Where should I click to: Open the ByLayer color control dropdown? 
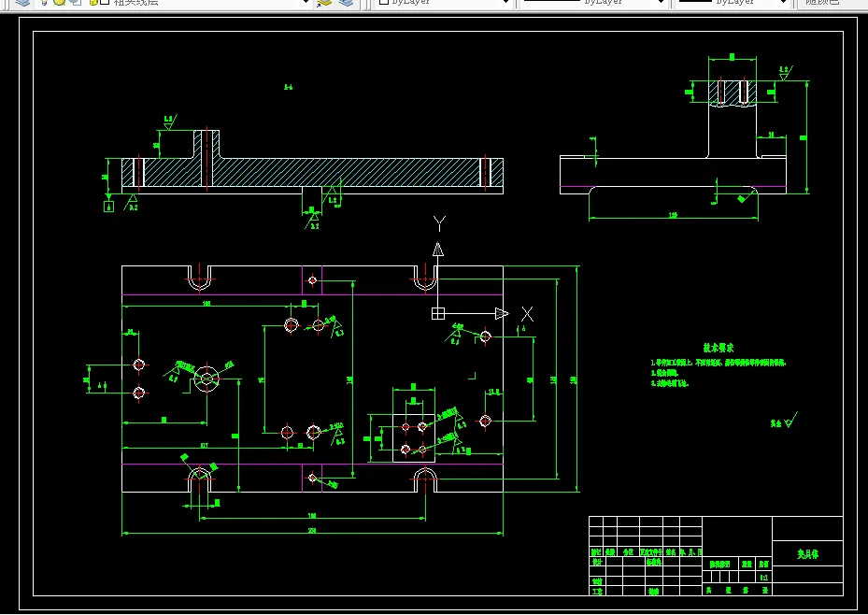[x=444, y=2]
